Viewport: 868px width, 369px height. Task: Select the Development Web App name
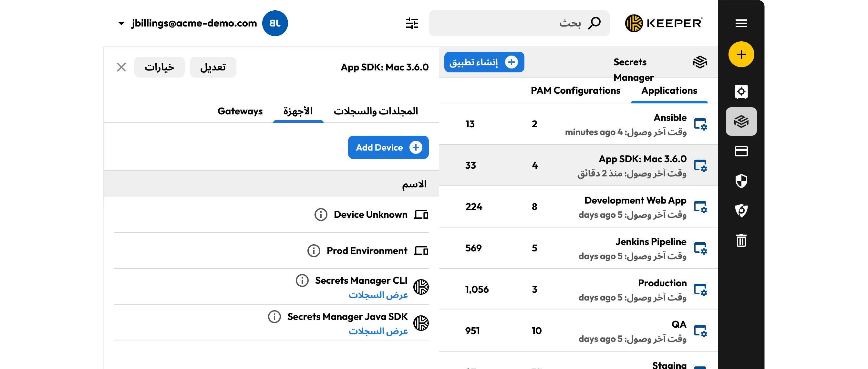point(635,200)
